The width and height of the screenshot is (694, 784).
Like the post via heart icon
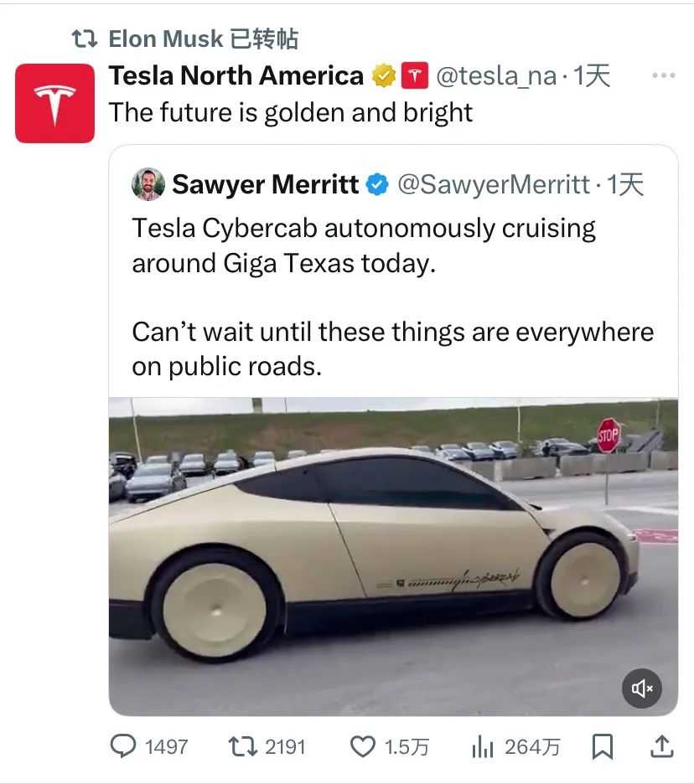(362, 747)
